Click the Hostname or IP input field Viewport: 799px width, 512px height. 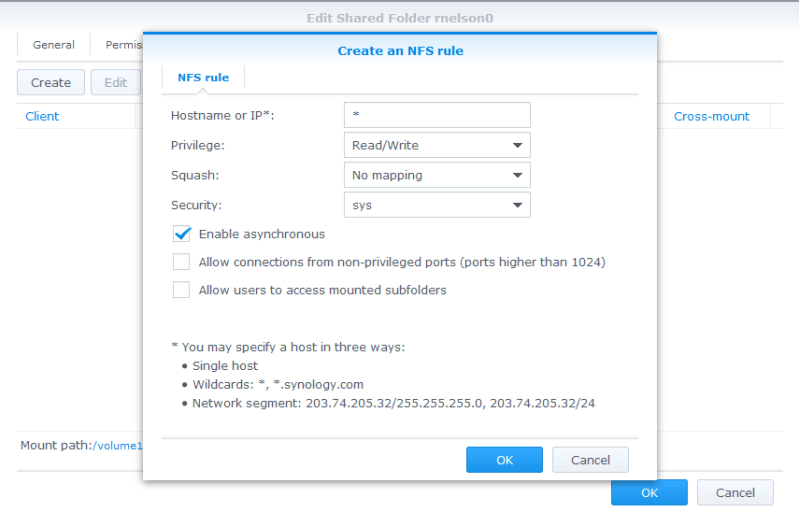tap(436, 115)
